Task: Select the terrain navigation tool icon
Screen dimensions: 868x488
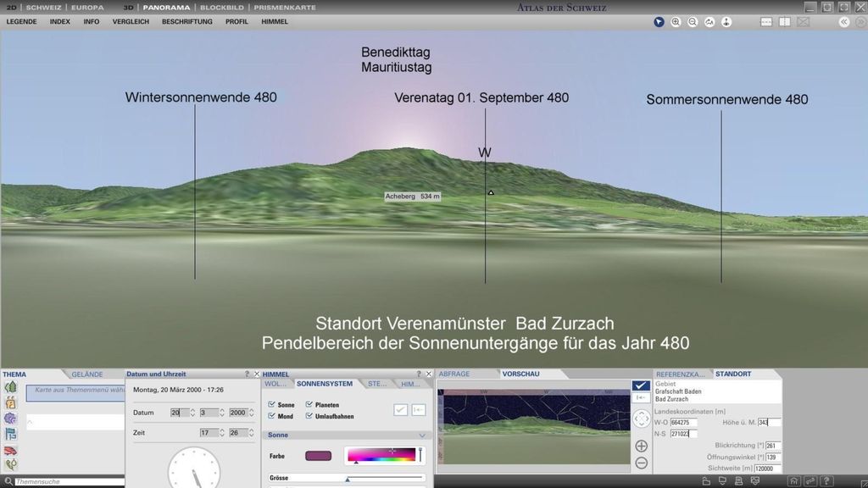Action: click(709, 22)
